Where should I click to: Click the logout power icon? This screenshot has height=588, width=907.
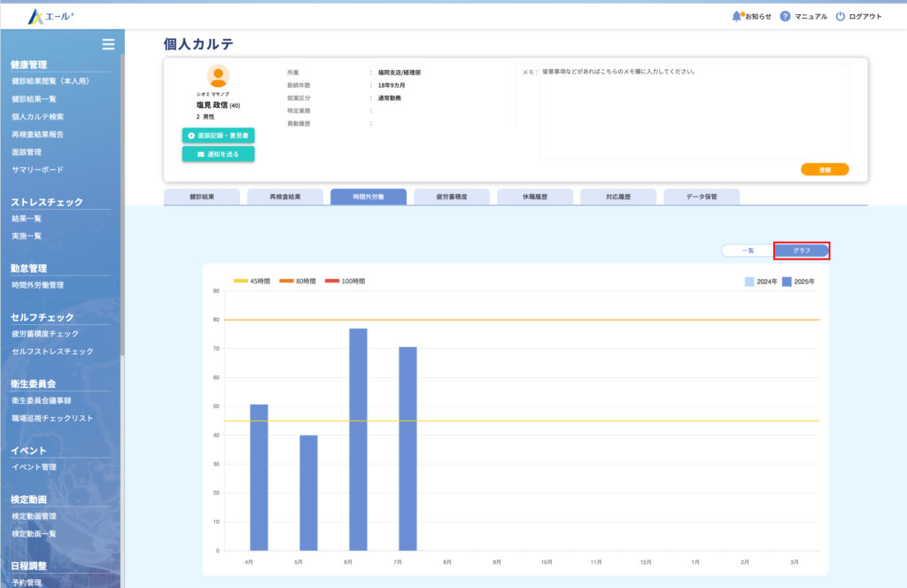point(840,16)
